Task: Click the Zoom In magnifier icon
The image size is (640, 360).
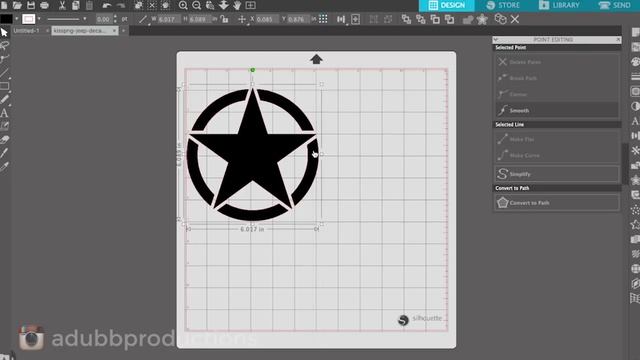Action: (183, 5)
